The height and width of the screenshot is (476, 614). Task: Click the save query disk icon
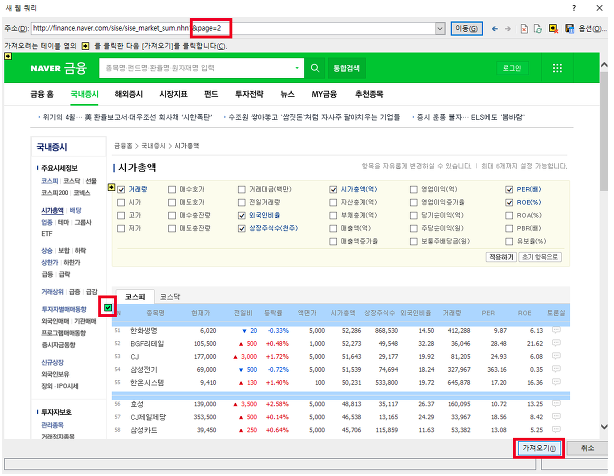coord(569,29)
